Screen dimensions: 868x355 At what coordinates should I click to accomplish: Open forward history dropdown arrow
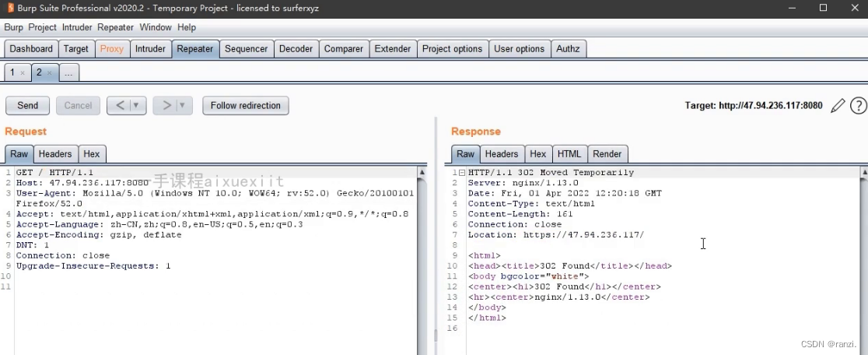182,105
